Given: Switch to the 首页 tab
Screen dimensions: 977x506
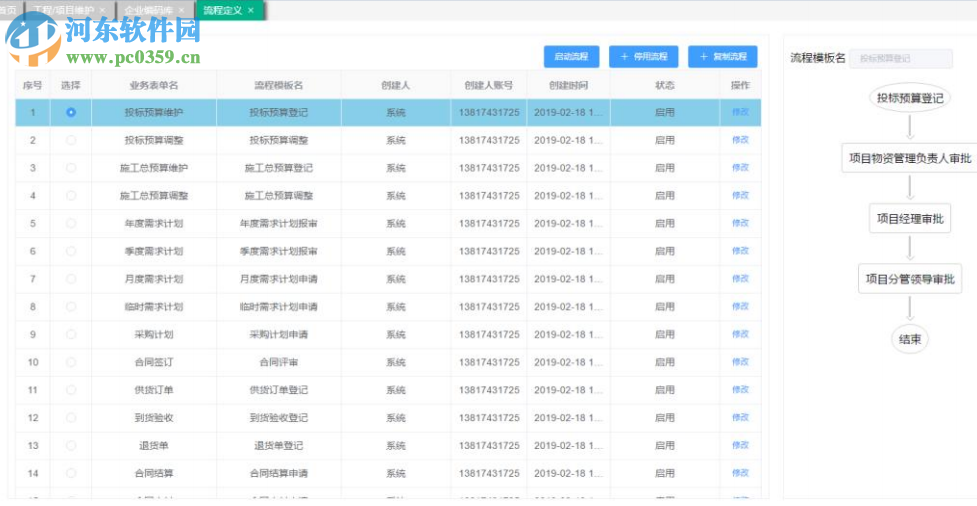Looking at the screenshot, I should pos(9,11).
